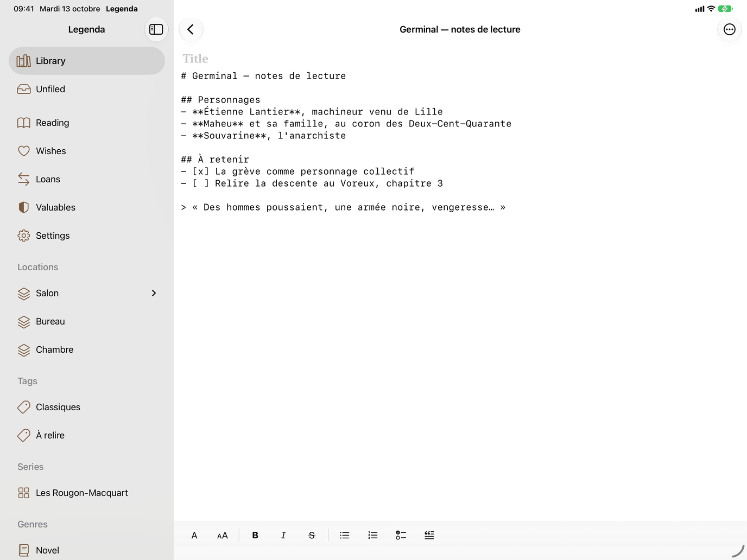Click the Title input field

[460, 59]
